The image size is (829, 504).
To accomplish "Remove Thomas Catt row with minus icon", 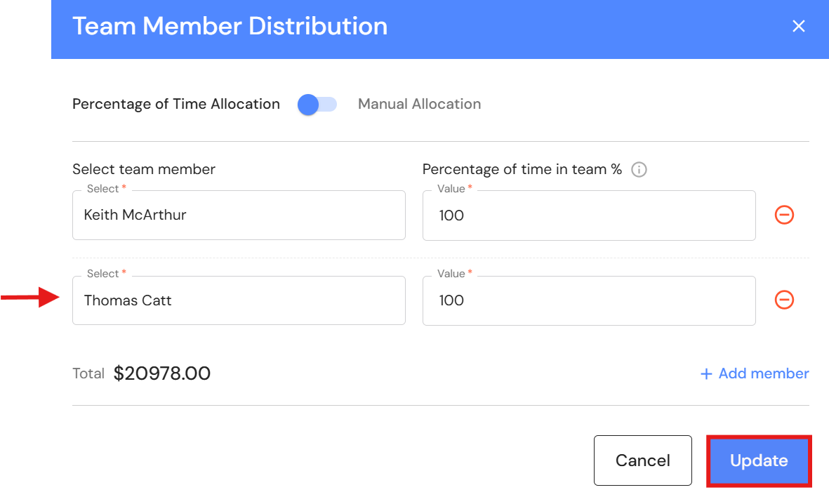I will click(x=784, y=300).
